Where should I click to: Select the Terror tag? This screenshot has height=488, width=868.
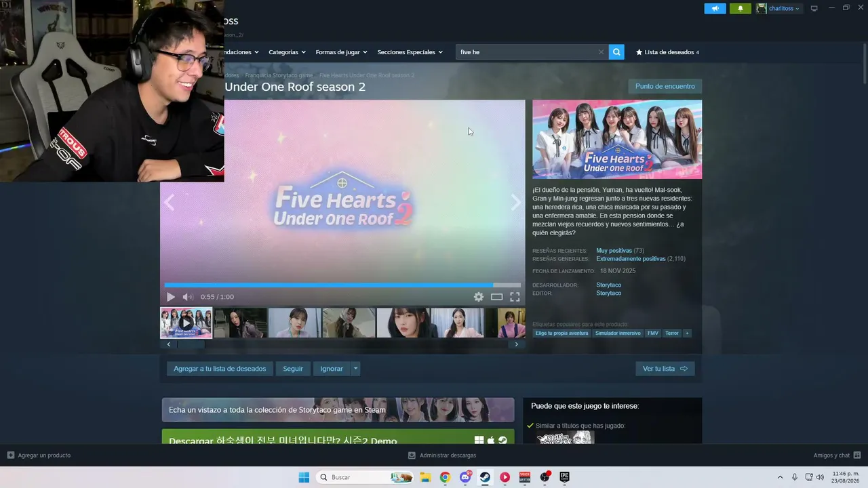671,333
